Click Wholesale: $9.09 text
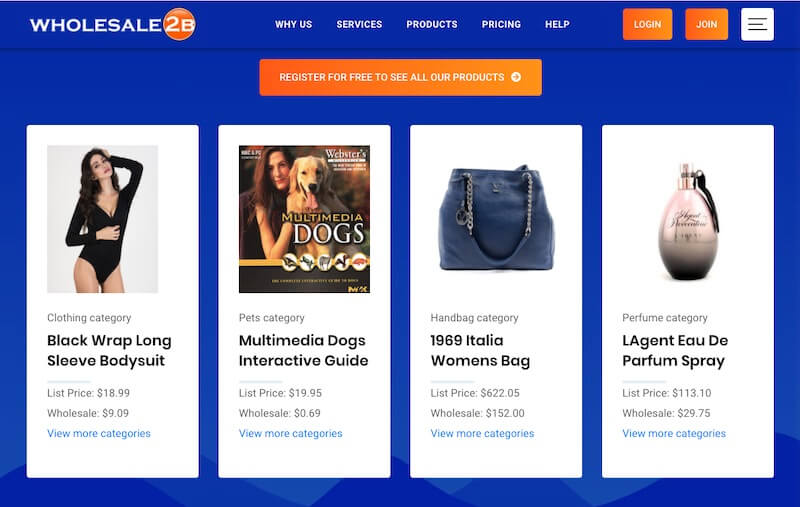This screenshot has width=800, height=507. pos(88,413)
